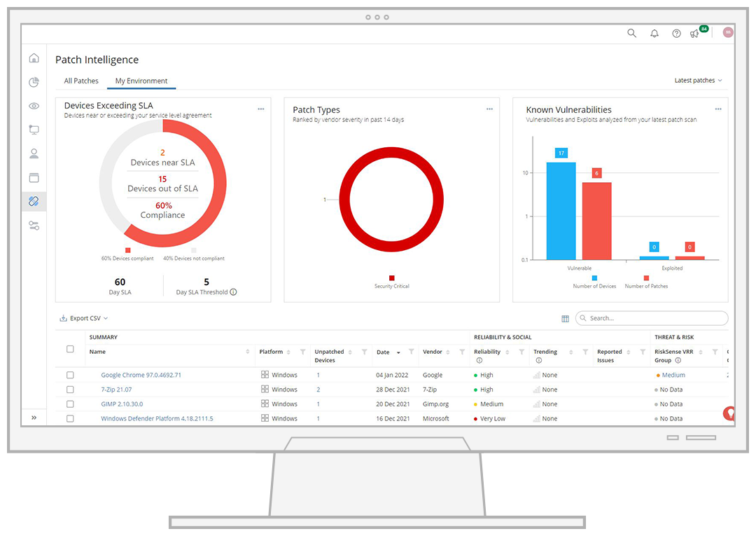Toggle the Security Critical legend swatch
The height and width of the screenshot is (536, 756).
[x=392, y=278]
